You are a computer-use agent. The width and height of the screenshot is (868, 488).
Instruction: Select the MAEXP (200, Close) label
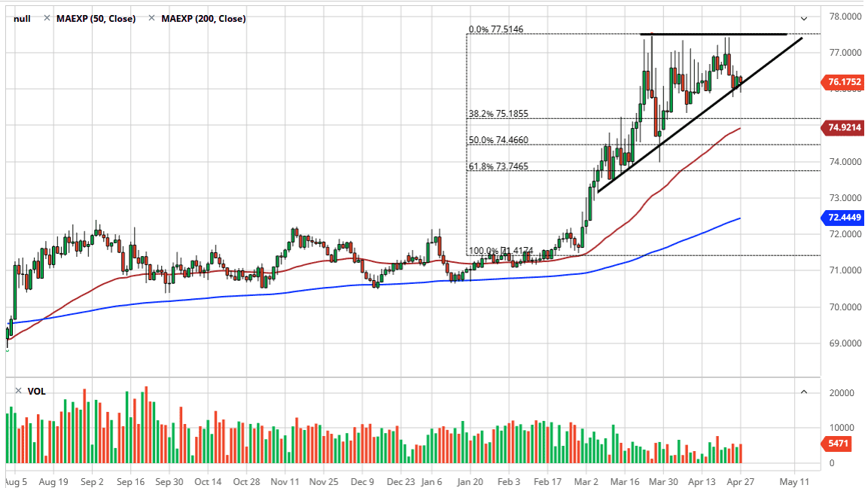[203, 19]
